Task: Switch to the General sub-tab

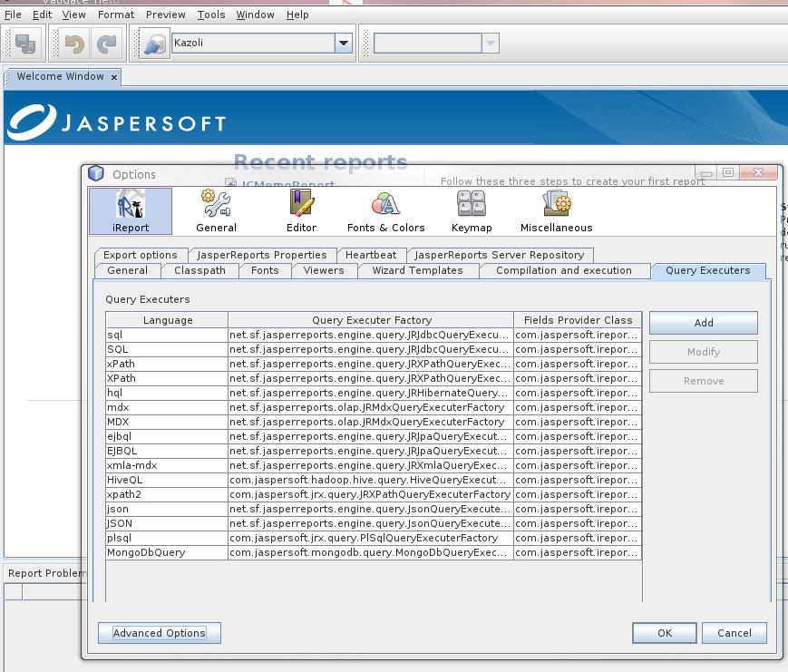Action: (128, 270)
